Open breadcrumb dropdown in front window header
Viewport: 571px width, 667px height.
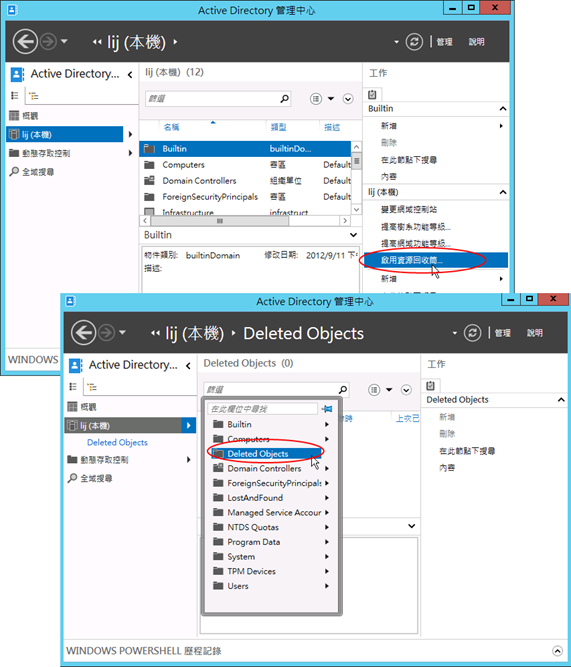click(x=454, y=333)
